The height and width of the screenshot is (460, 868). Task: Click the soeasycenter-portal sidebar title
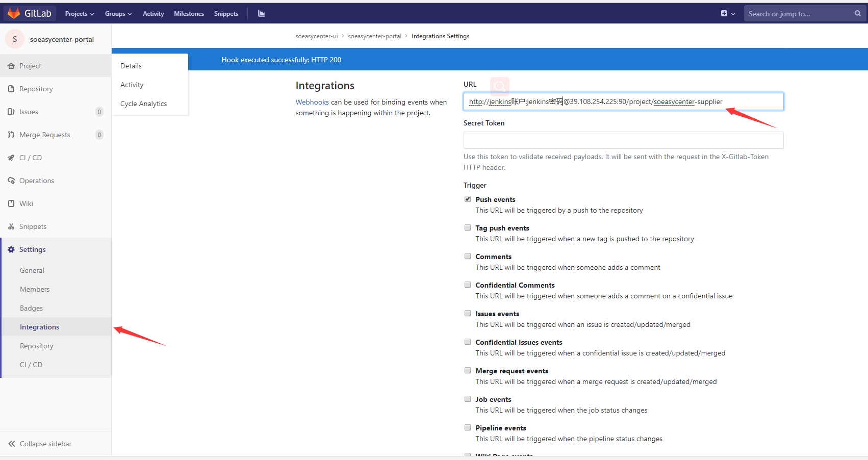point(62,39)
